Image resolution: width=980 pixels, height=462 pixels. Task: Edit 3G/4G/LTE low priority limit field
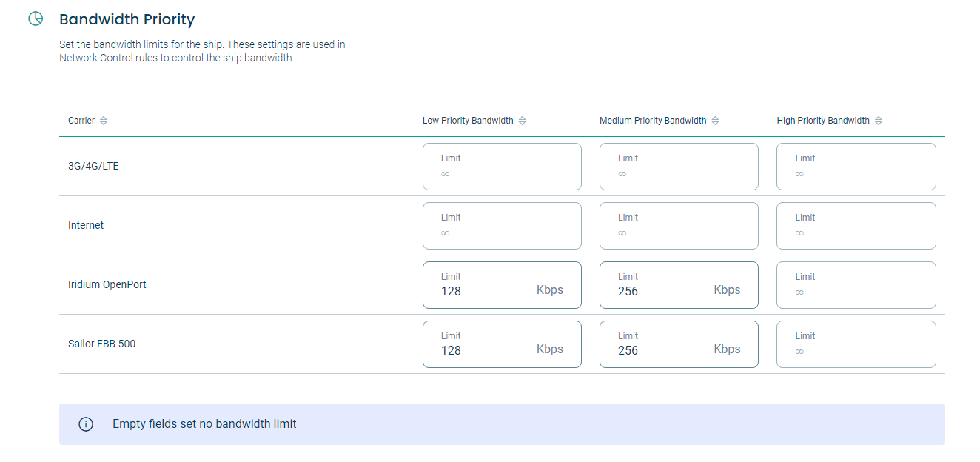point(502,167)
